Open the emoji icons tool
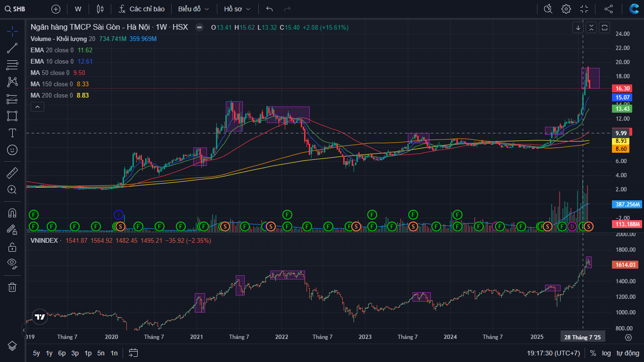This screenshot has width=644, height=362. pyautogui.click(x=12, y=150)
